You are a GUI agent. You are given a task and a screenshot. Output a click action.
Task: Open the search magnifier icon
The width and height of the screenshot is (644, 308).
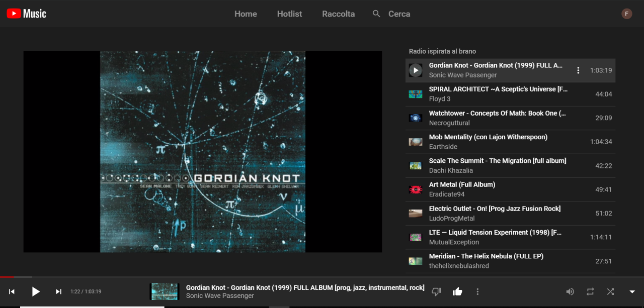pos(376,14)
